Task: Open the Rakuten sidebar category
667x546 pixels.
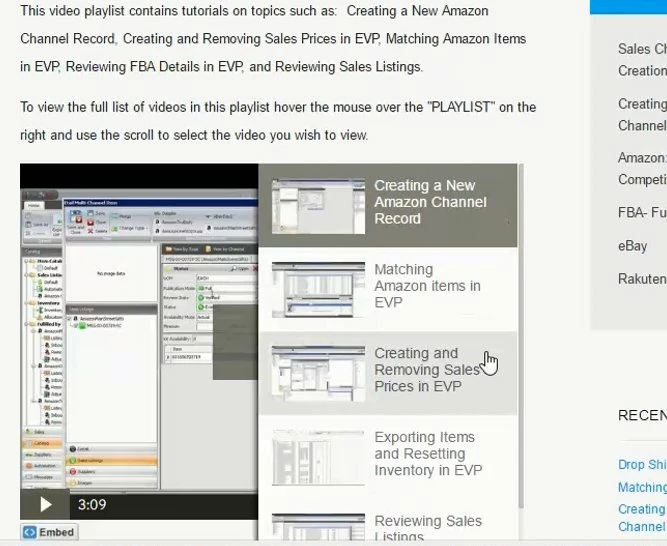Action: [x=642, y=279]
